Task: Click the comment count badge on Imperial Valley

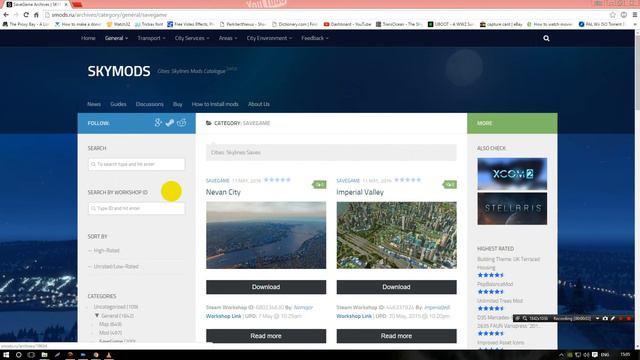Action: 450,184
